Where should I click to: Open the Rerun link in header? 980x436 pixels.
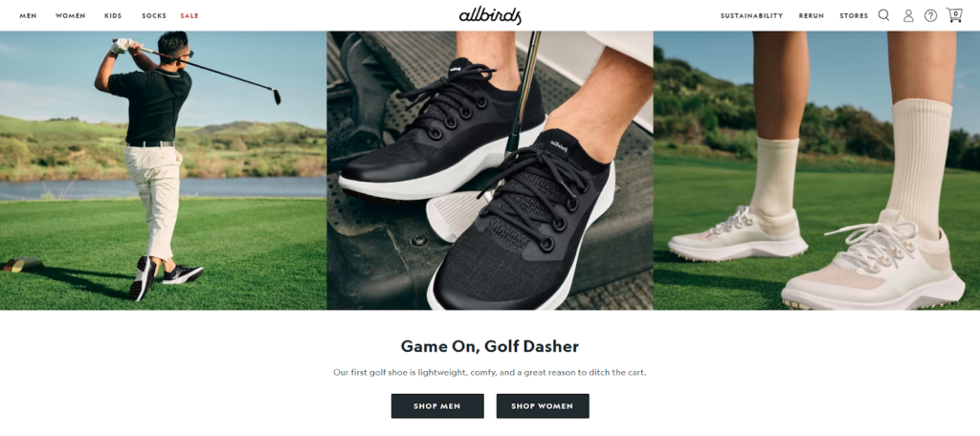[x=812, y=15]
